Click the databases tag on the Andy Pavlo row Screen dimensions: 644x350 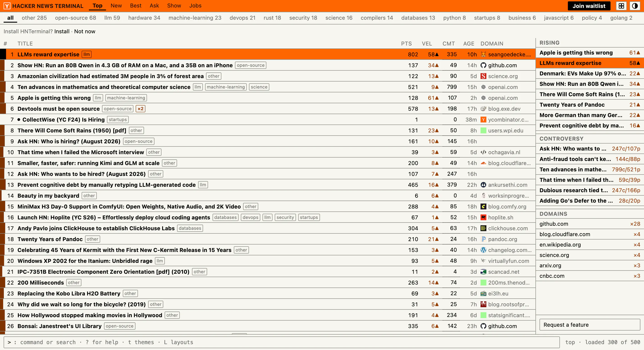tap(190, 228)
